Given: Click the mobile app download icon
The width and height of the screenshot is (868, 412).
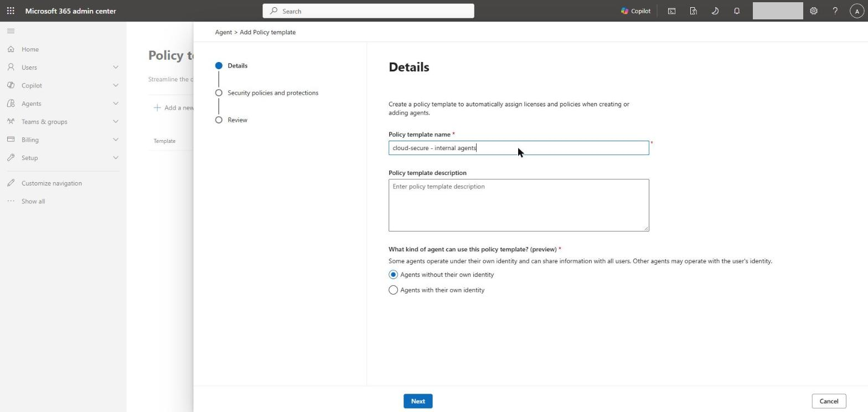Looking at the screenshot, I should pyautogui.click(x=693, y=11).
